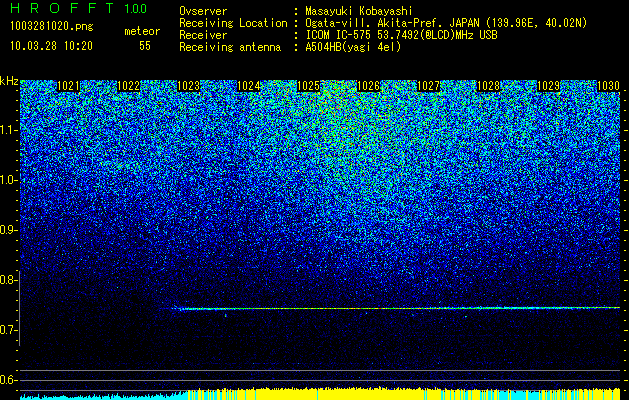629x400 pixels.
Task: Click the 1.0 frequency axis label
Action: coord(7,181)
